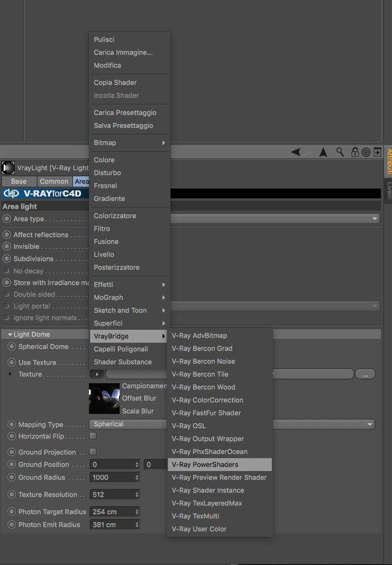Choose Carica Immagine... menu entry
Image resolution: width=392 pixels, height=565 pixels.
tap(129, 53)
